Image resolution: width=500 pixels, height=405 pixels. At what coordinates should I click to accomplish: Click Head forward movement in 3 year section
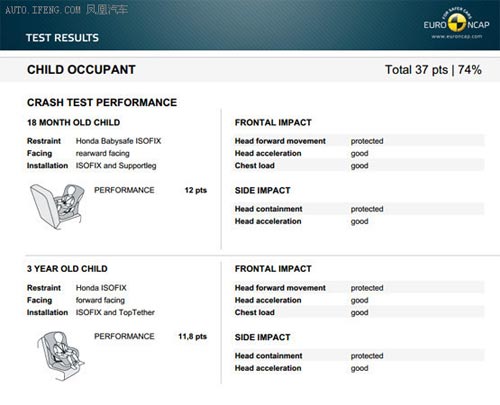(280, 288)
